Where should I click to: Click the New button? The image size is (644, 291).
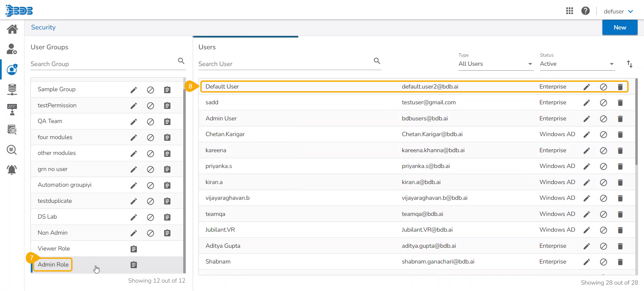click(620, 27)
